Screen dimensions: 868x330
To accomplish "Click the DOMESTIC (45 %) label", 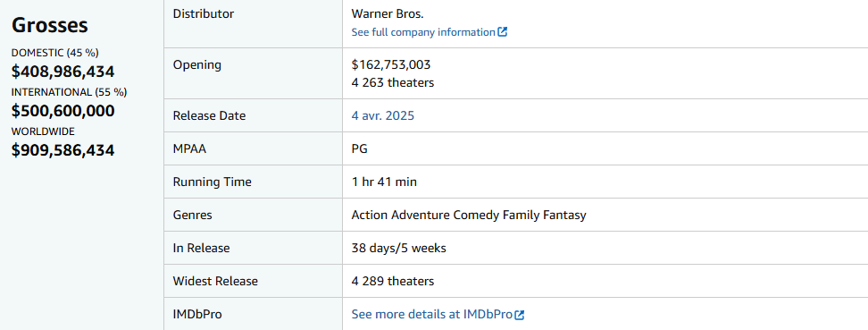I will pyautogui.click(x=55, y=54).
